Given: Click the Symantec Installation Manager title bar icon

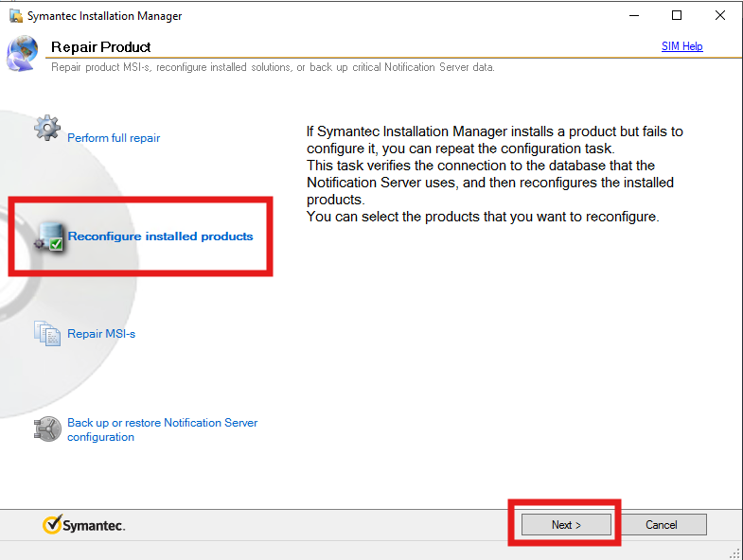Looking at the screenshot, I should pyautogui.click(x=15, y=16).
